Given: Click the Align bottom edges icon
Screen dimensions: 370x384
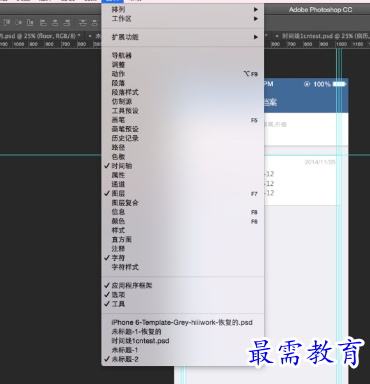Looking at the screenshot, I should pyautogui.click(x=30, y=23).
